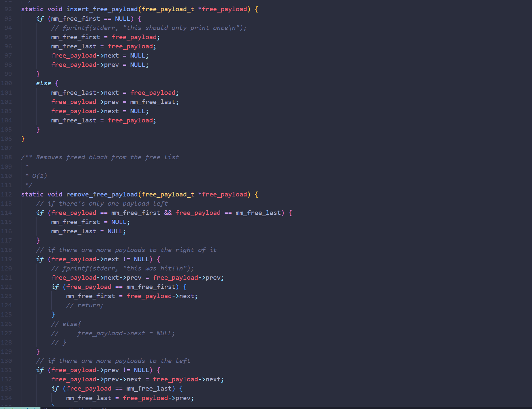This screenshot has width=532, height=409.
Task: Click the insert_free_payload function name
Action: pyautogui.click(x=102, y=9)
